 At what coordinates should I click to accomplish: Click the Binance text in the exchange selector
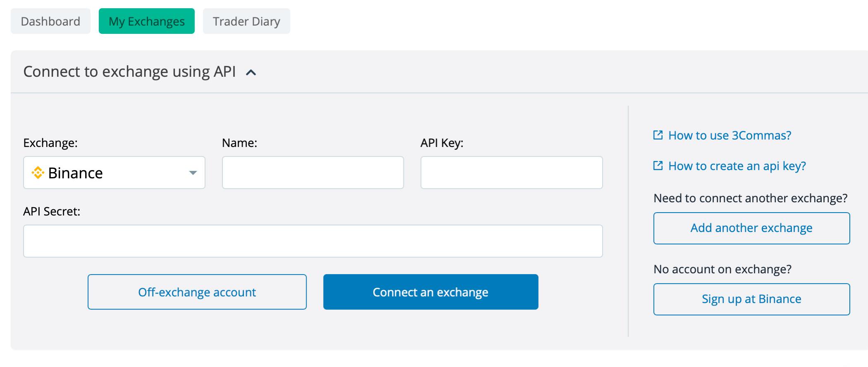75,173
